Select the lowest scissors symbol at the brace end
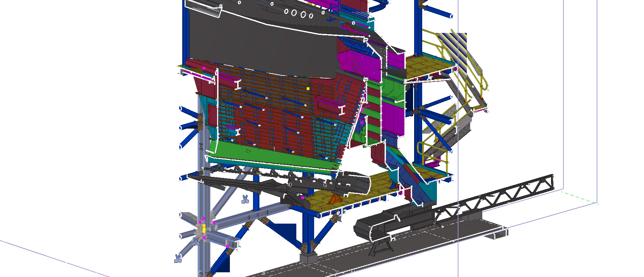 pyautogui.click(x=178, y=258)
